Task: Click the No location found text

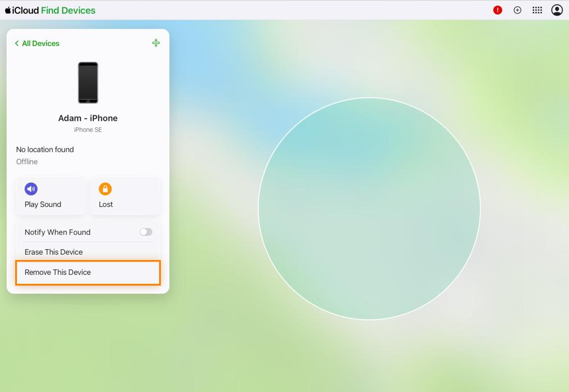Action: tap(45, 150)
